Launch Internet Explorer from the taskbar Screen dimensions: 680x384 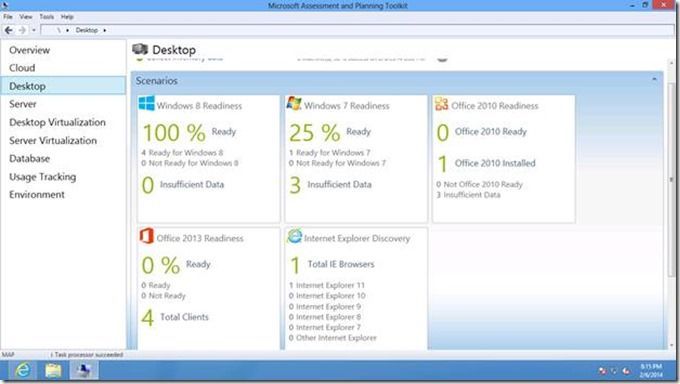23,370
